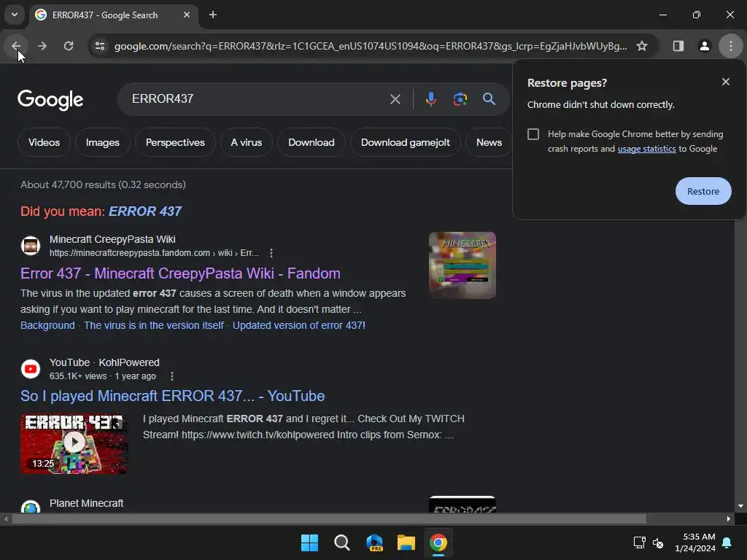This screenshot has height=560, width=747.
Task: Open So I played Minecraft ERROR 437 YouTube result
Action: pyautogui.click(x=172, y=396)
